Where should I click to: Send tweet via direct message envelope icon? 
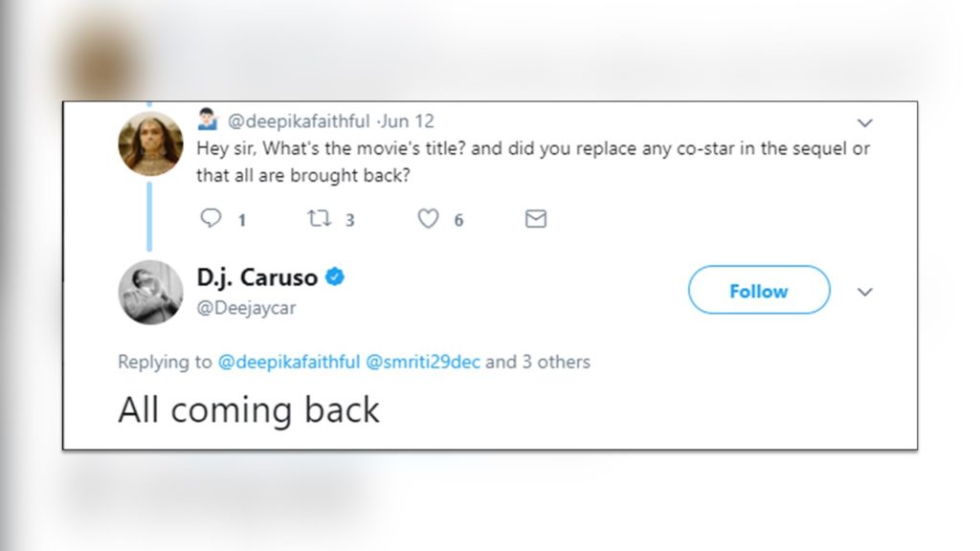pos(536,219)
